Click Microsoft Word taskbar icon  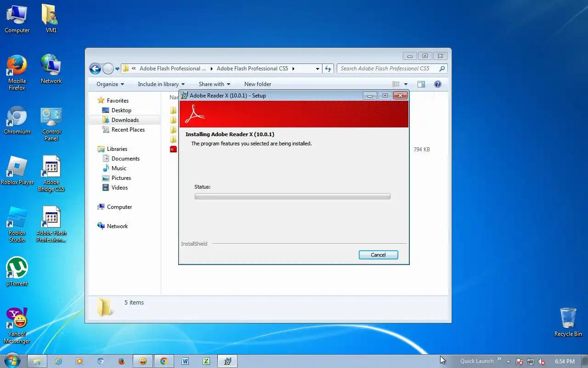[x=185, y=362]
